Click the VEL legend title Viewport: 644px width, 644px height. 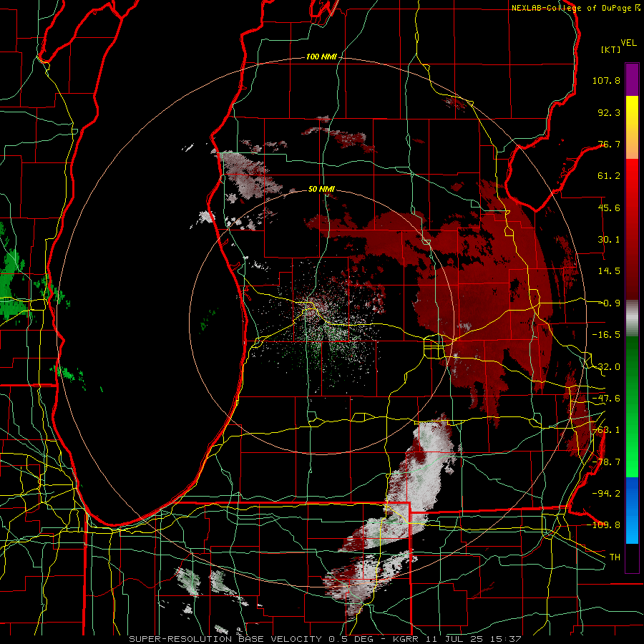[628, 43]
